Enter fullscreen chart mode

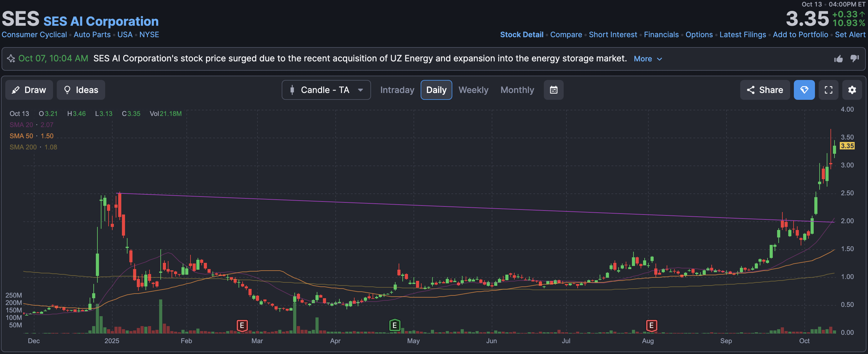point(828,90)
